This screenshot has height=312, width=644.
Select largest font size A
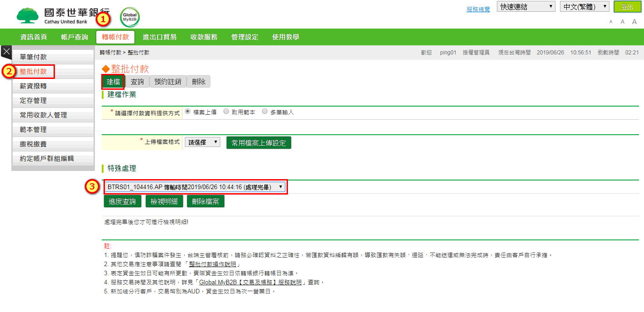(634, 22)
